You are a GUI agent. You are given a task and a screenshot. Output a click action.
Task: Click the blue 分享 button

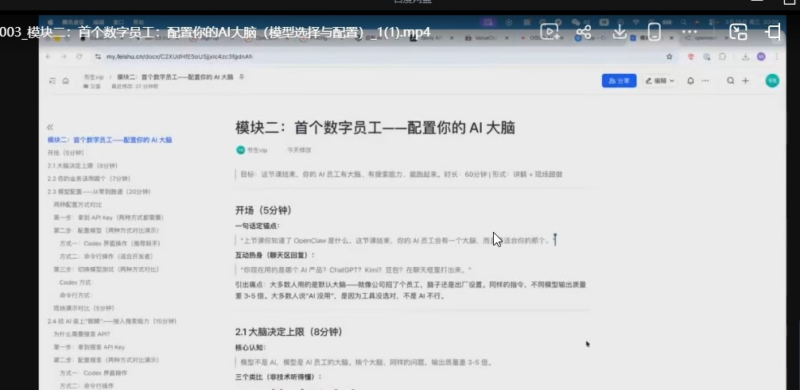pos(619,81)
